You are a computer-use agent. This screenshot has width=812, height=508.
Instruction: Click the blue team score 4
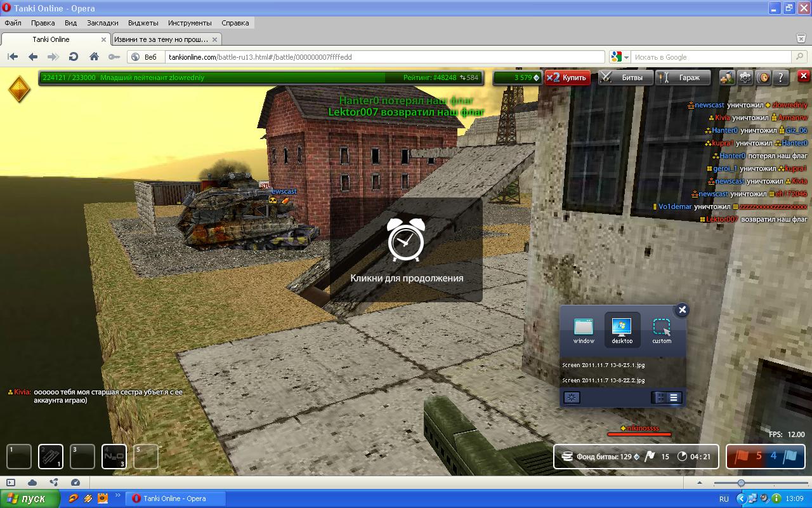coord(773,456)
